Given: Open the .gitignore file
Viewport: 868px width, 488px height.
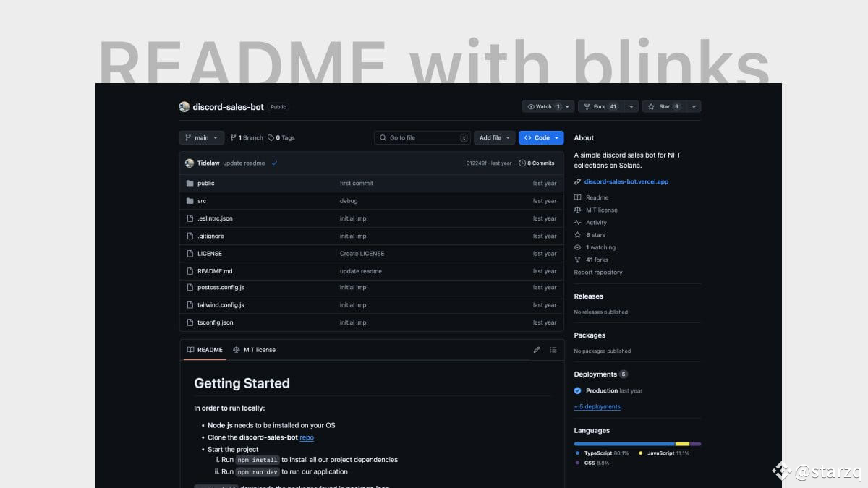Looking at the screenshot, I should (210, 236).
